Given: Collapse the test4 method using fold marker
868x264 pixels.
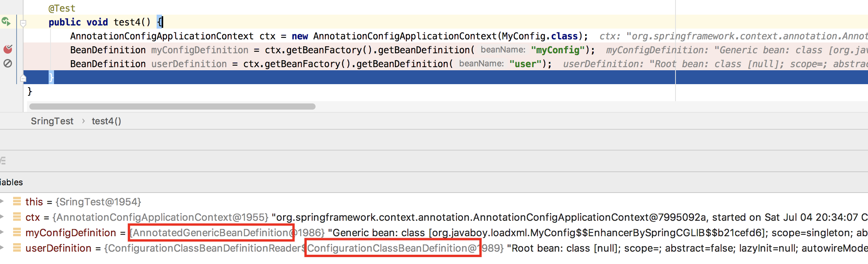Looking at the screenshot, I should coord(23,23).
